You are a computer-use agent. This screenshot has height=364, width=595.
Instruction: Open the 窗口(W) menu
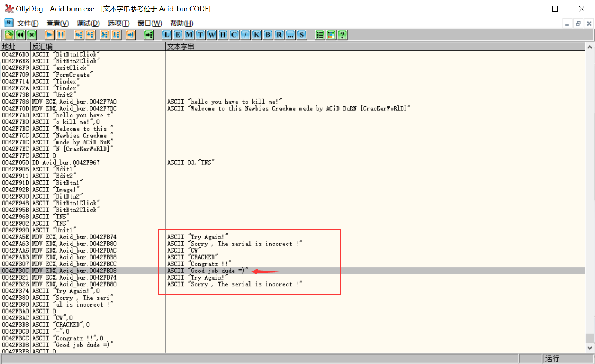[150, 23]
